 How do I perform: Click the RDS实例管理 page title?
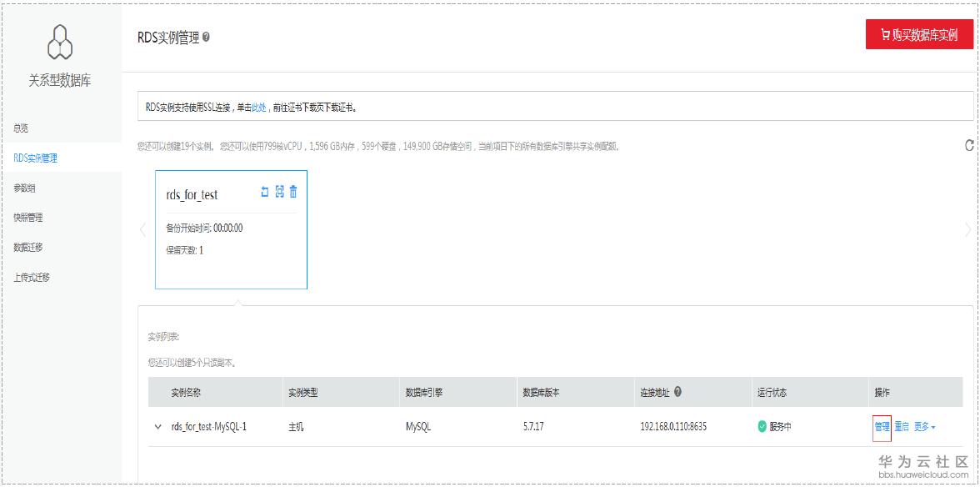coord(168,37)
